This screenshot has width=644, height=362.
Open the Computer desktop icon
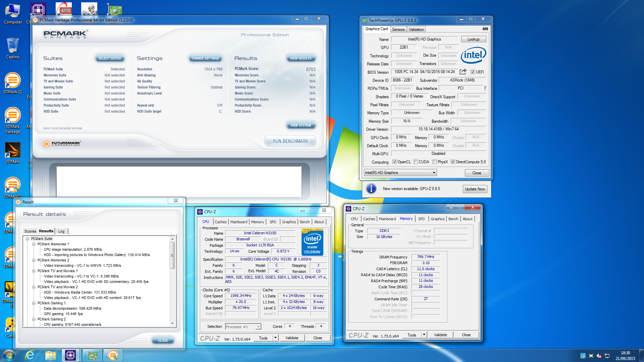point(13,14)
